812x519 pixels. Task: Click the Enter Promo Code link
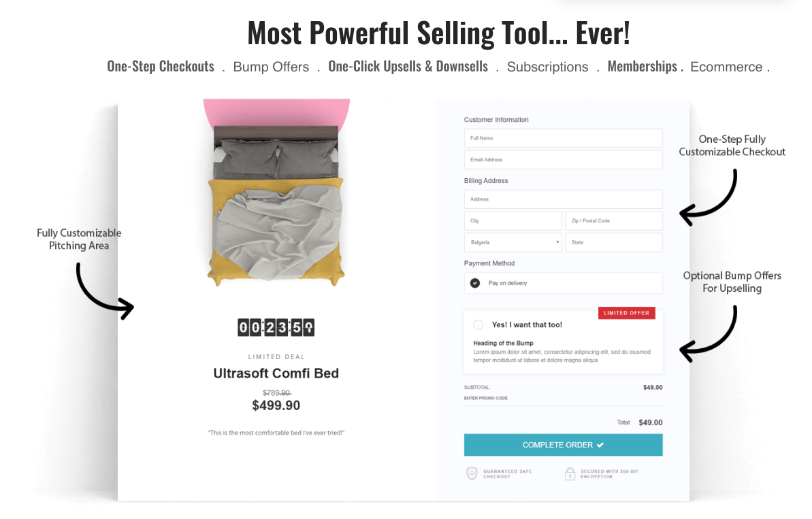coord(486,398)
